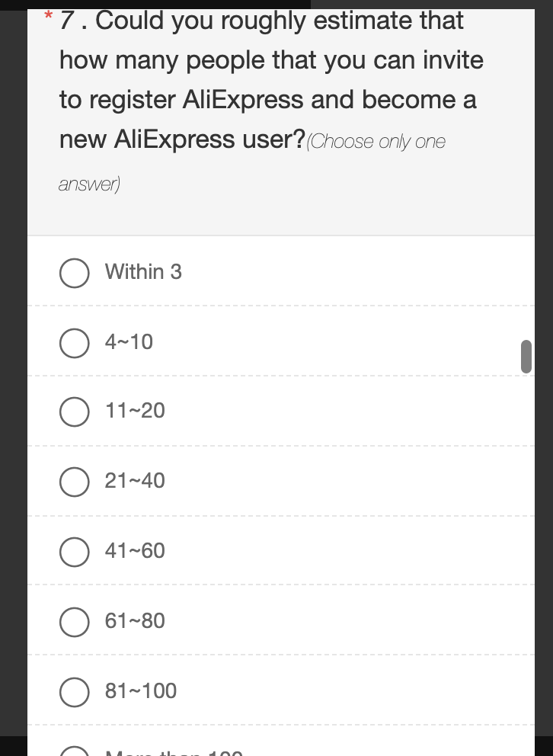This screenshot has width=553, height=756.
Task: Select the 41~60 radio circle
Action: coord(74,552)
